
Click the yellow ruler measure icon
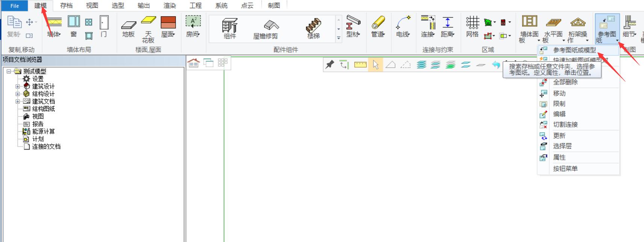coord(360,65)
